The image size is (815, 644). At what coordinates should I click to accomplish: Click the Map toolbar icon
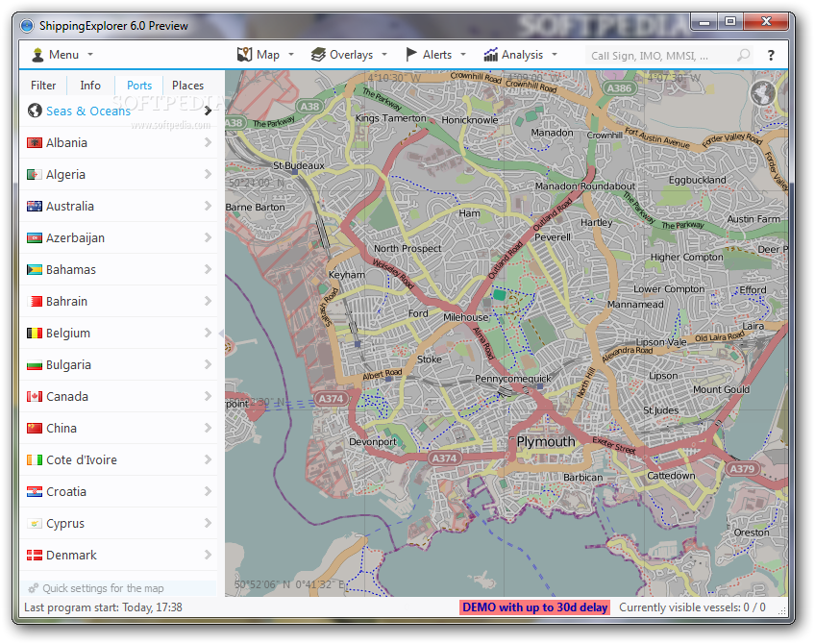(x=244, y=55)
